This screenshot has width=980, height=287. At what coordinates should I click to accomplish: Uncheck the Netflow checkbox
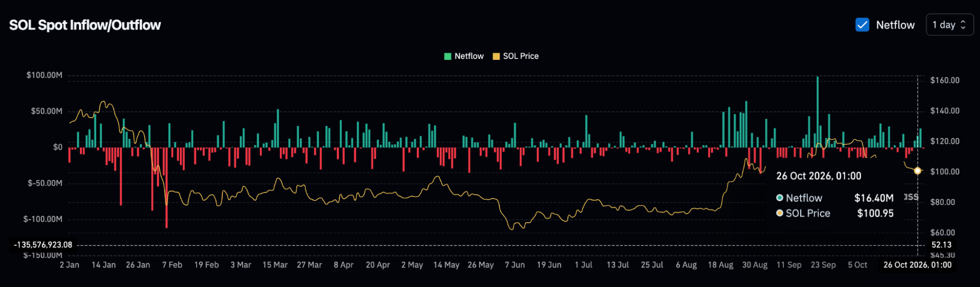click(x=862, y=25)
